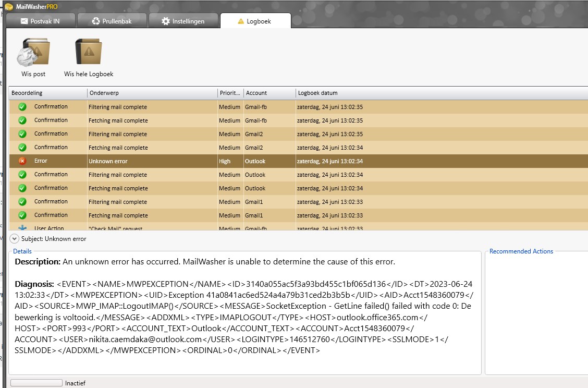The image size is (588, 388).
Task: Click the green check on the Gmail1 Filtering row
Action: point(22,201)
